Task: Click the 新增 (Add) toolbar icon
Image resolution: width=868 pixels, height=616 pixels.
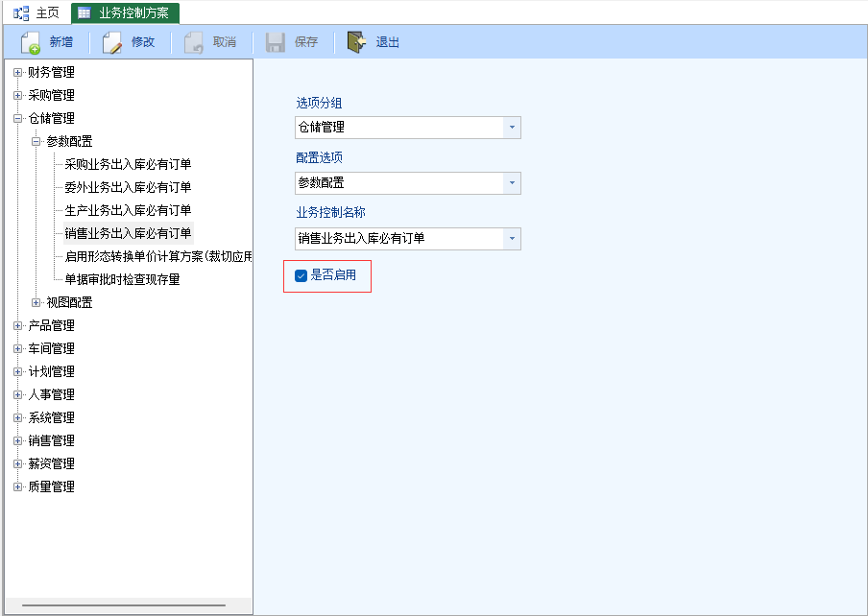Action: 31,42
